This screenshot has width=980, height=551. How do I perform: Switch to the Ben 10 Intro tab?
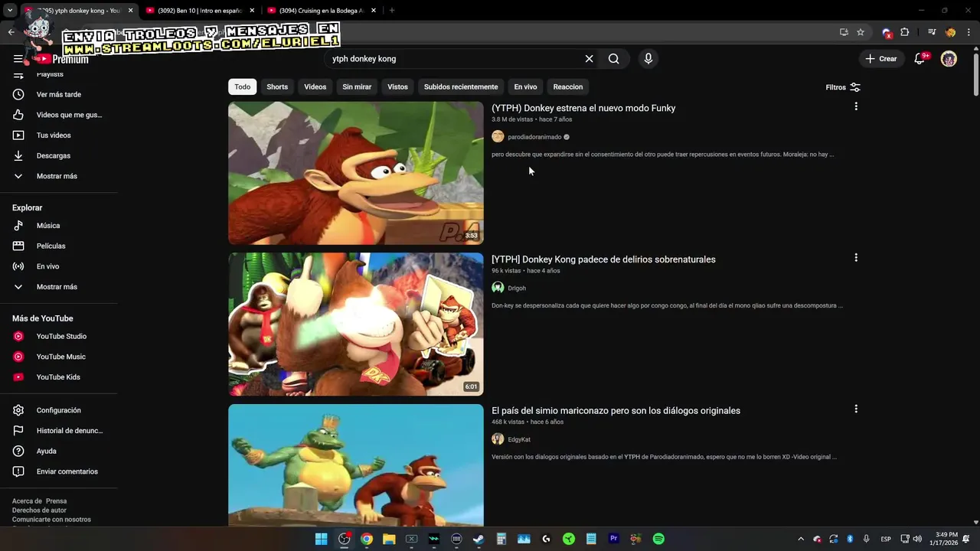pos(199,11)
